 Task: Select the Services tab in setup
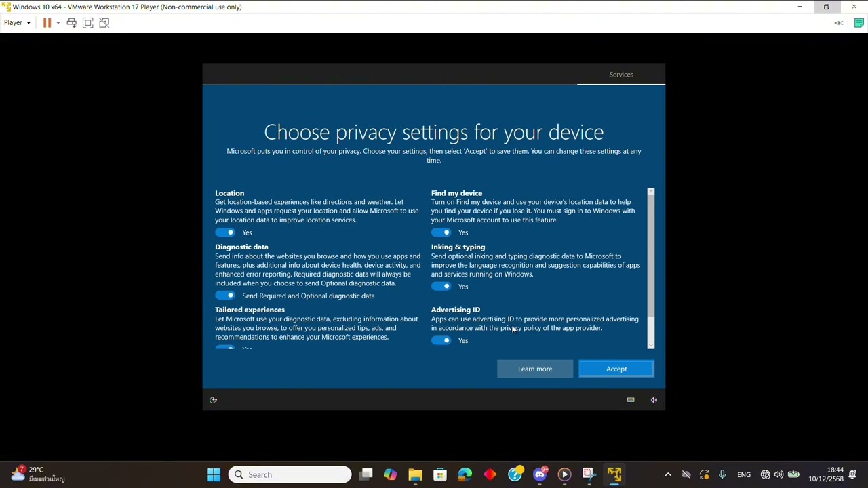click(621, 75)
